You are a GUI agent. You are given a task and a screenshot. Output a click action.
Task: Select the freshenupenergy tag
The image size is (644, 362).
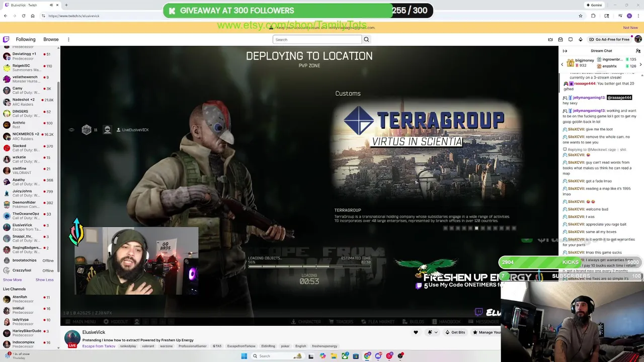(x=325, y=346)
